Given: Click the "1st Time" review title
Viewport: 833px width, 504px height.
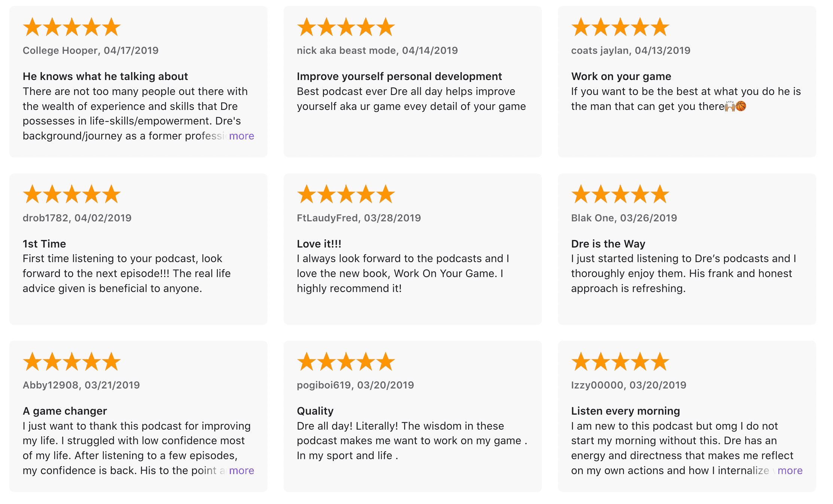Looking at the screenshot, I should 44,244.
